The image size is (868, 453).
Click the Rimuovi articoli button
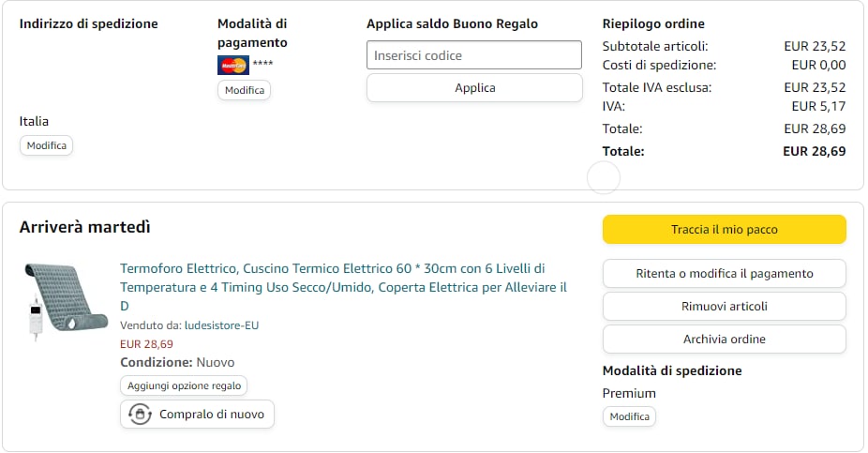[724, 306]
